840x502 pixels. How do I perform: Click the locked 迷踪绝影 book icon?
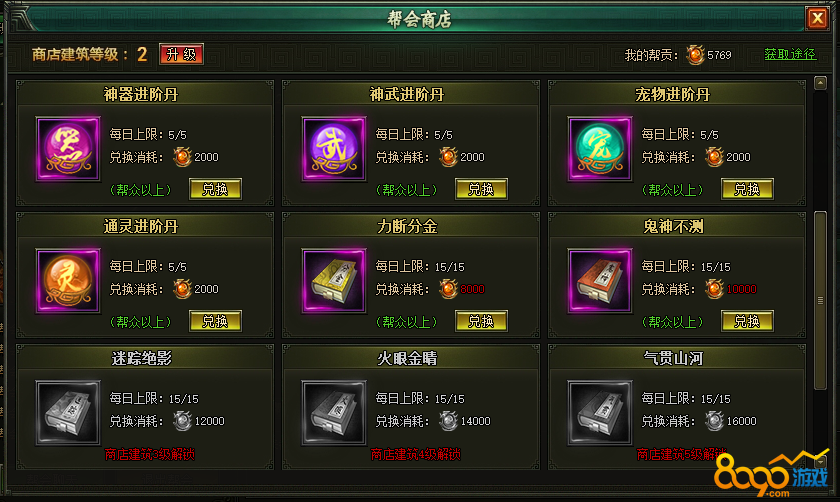[68, 413]
